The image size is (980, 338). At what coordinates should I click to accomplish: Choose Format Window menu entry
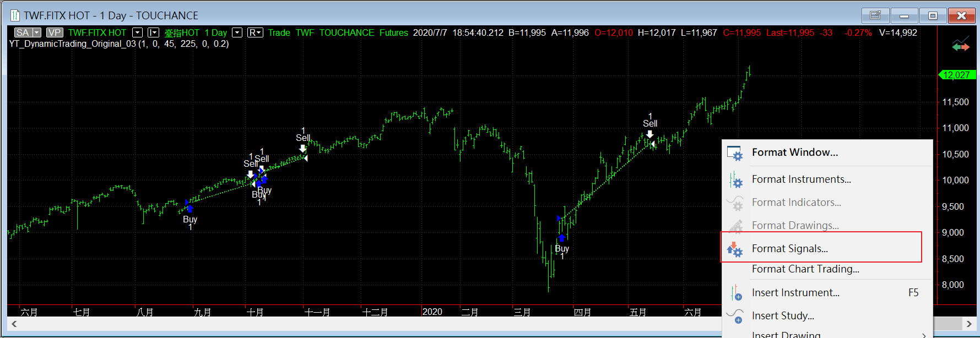point(794,152)
